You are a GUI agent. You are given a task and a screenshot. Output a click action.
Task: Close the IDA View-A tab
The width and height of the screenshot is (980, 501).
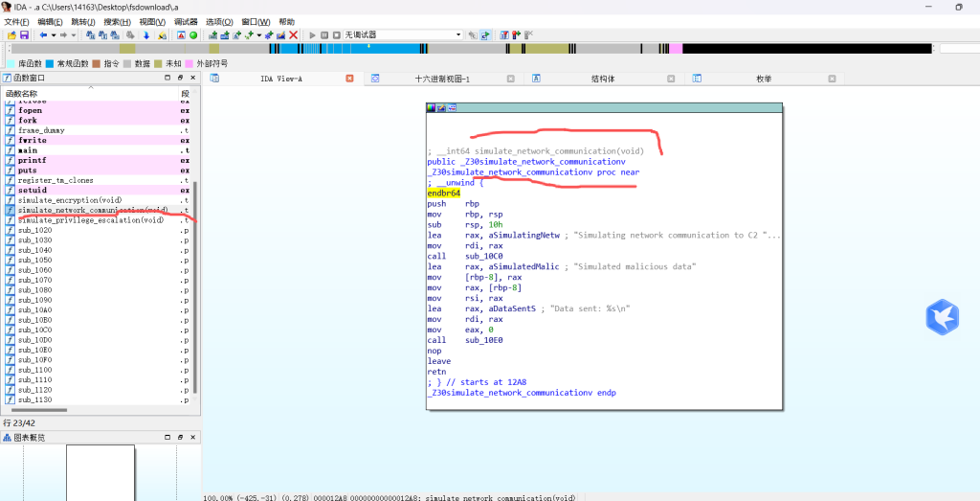[349, 79]
